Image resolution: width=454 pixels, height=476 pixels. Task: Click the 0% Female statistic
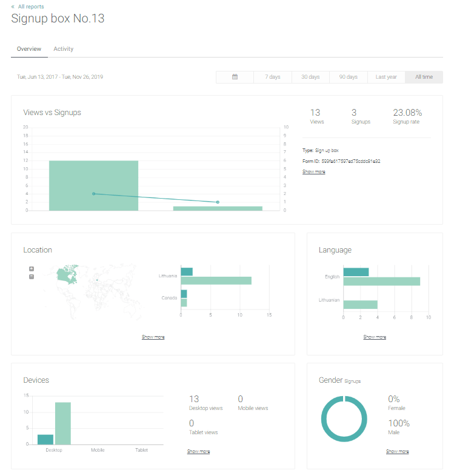396,403
